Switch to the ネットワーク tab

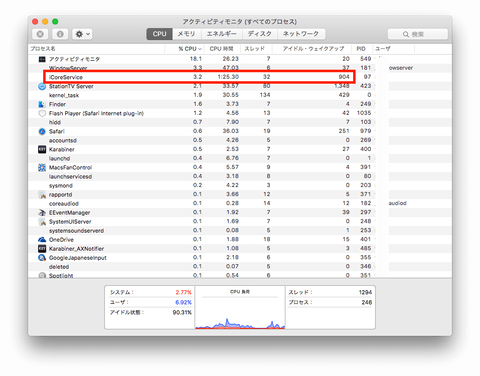click(301, 34)
